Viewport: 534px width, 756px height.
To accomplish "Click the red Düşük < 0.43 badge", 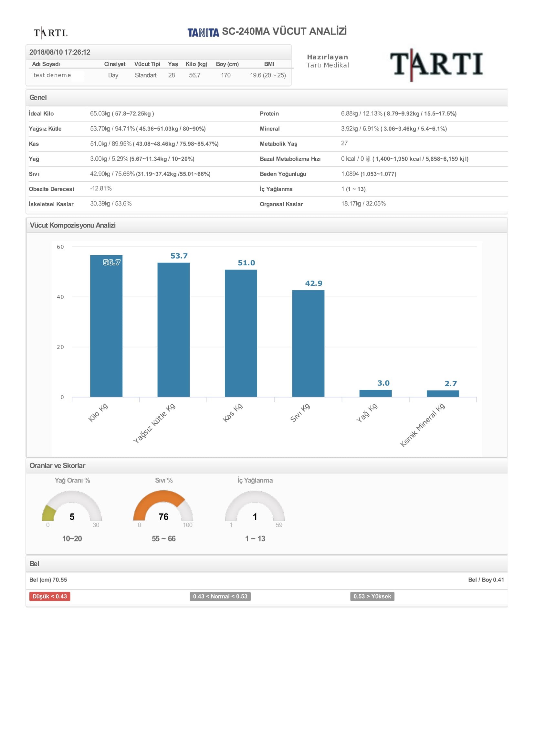I will pyautogui.click(x=50, y=596).
